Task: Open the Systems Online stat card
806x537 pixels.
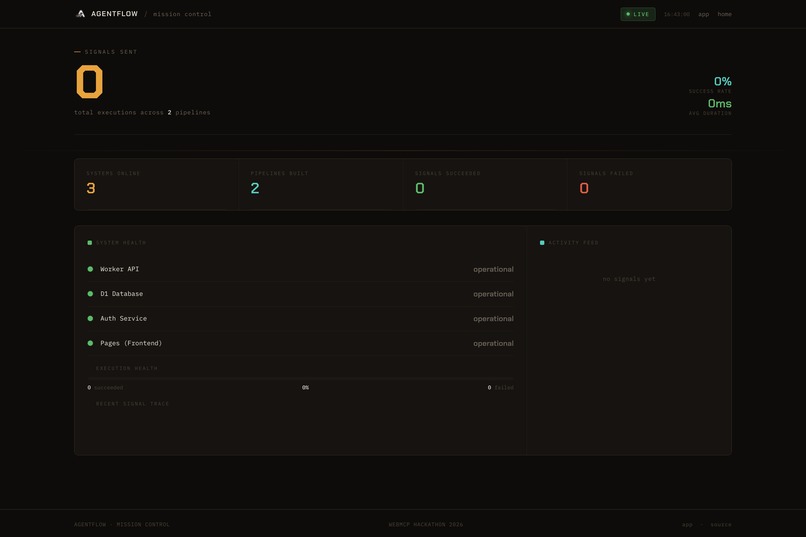Action: 156,184
